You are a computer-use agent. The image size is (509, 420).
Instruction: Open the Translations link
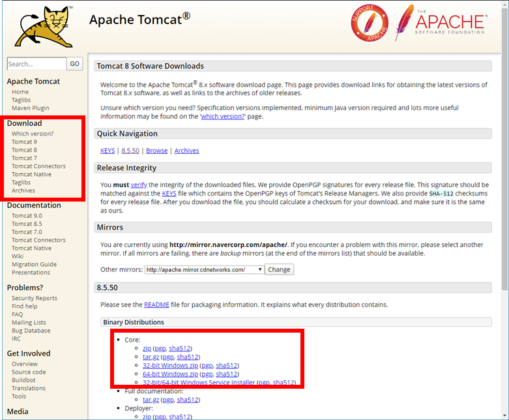(29, 389)
